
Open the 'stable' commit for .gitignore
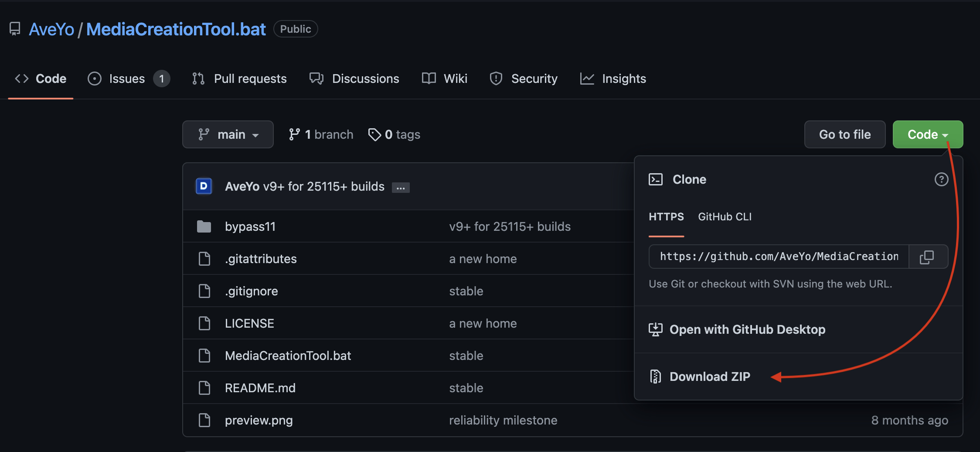466,291
